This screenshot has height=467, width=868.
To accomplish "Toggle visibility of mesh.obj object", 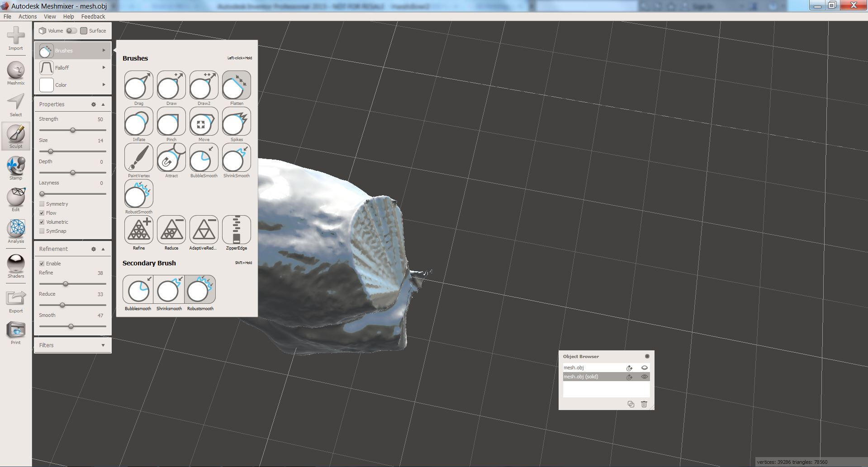I will [x=645, y=368].
